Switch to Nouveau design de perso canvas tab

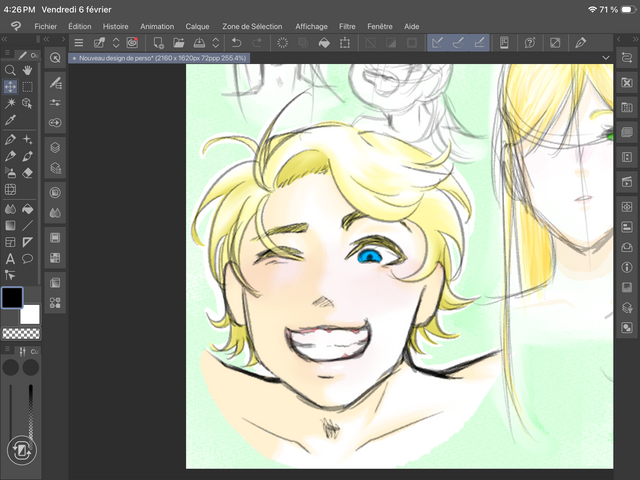[x=160, y=59]
